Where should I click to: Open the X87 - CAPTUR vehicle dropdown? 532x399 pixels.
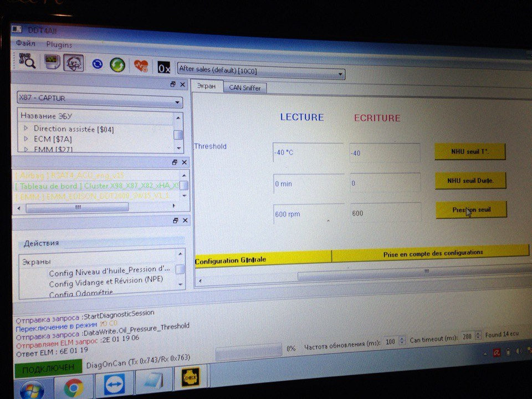pos(100,99)
